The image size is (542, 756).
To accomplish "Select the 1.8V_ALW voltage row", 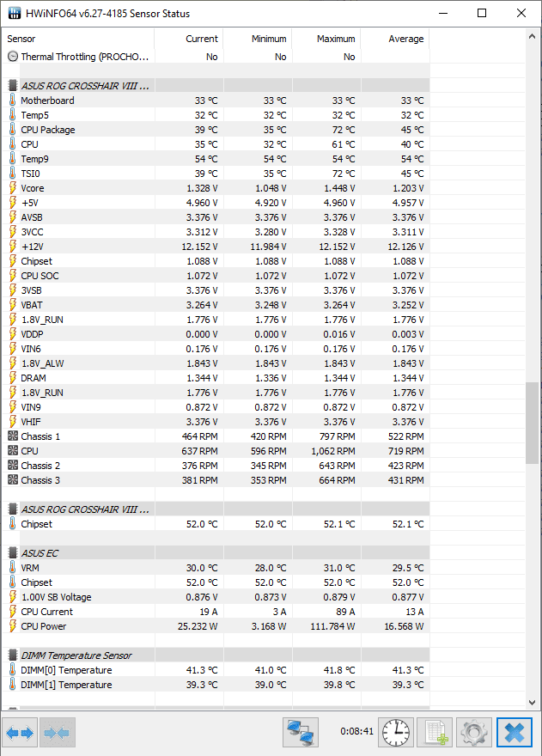I will tap(216, 363).
